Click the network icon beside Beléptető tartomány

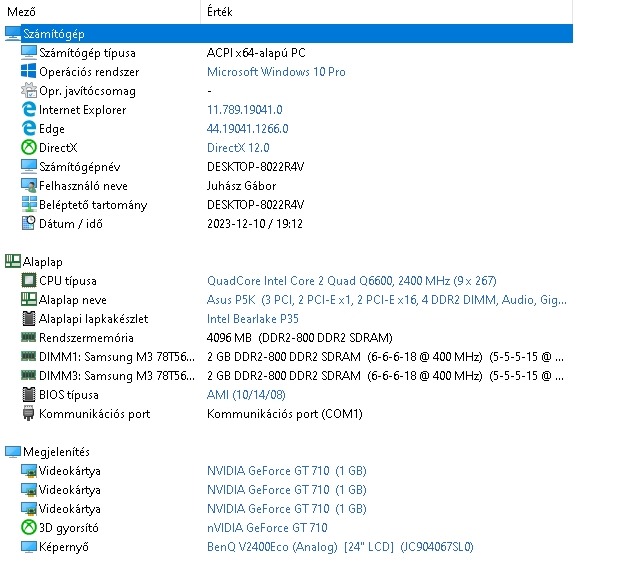28,205
